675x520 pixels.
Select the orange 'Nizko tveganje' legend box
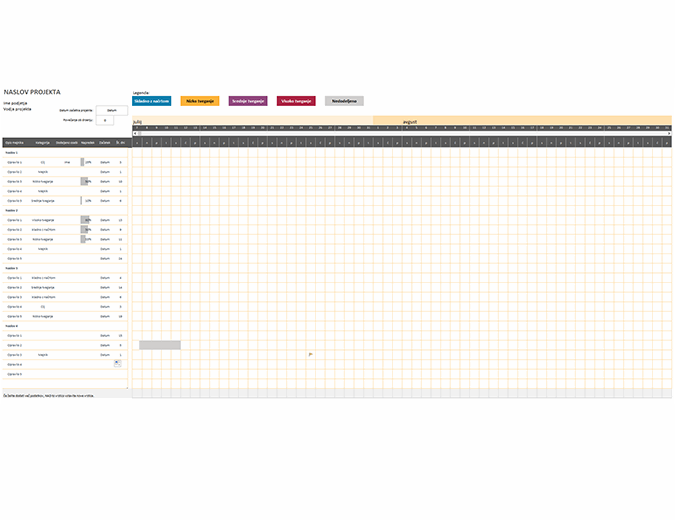point(200,101)
